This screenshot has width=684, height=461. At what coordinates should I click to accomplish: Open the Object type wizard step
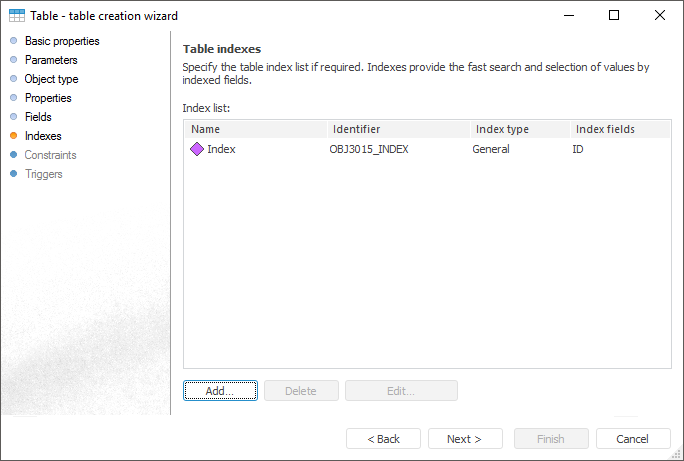click(51, 79)
